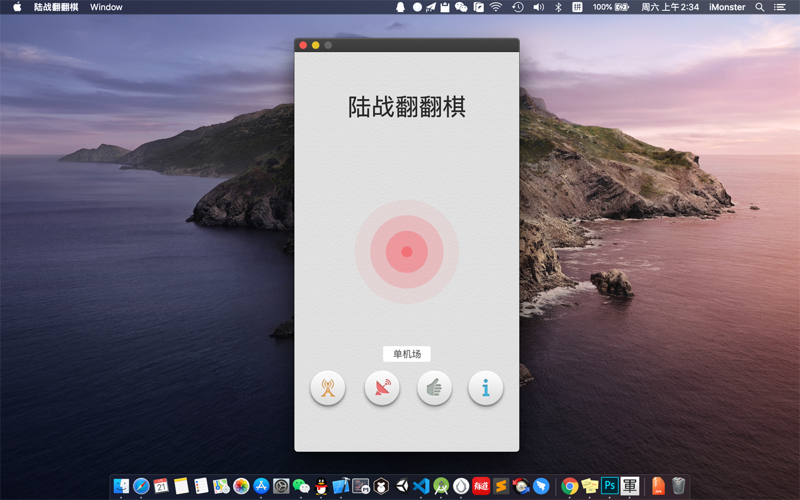Click the iMonster user name
Image resolution: width=800 pixels, height=500 pixels.
(x=727, y=7)
